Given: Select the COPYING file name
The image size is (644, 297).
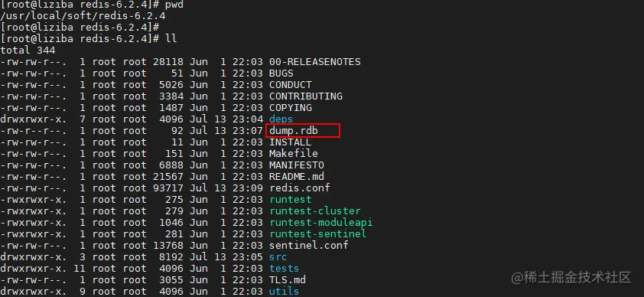Looking at the screenshot, I should click(x=291, y=108).
